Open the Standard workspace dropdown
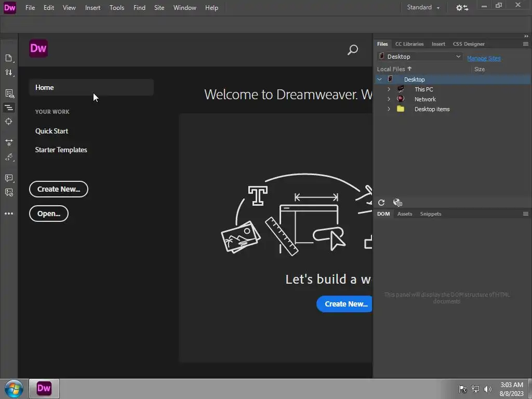532x399 pixels. [x=423, y=7]
